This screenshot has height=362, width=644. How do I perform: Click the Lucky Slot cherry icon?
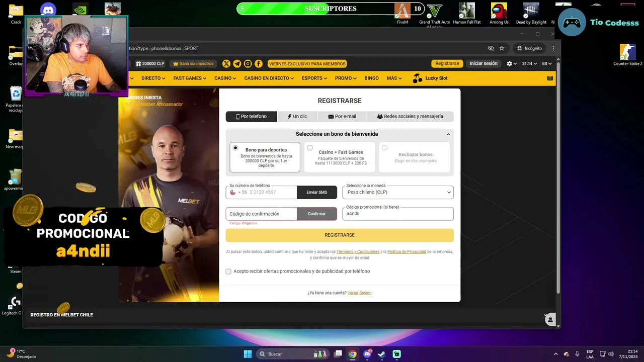coord(417,78)
